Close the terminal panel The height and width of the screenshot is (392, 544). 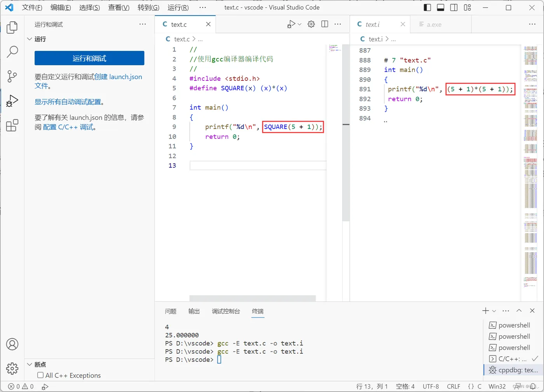pos(532,311)
